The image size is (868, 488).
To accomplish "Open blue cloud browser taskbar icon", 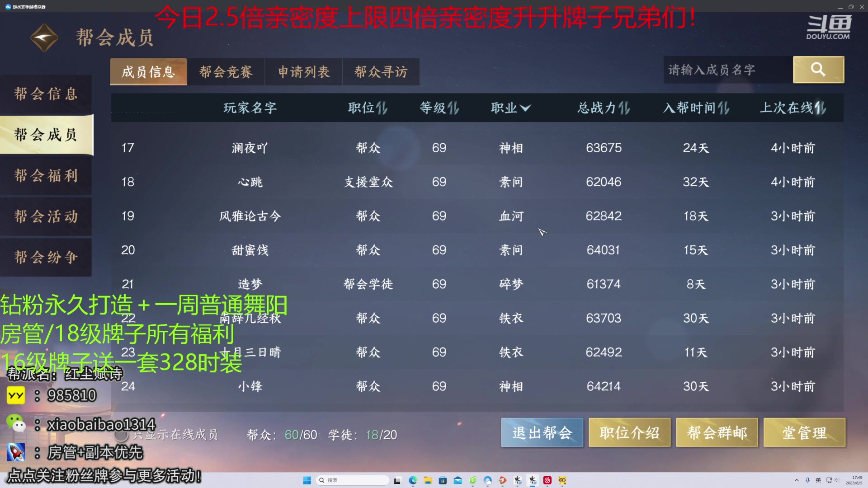I will [x=487, y=480].
